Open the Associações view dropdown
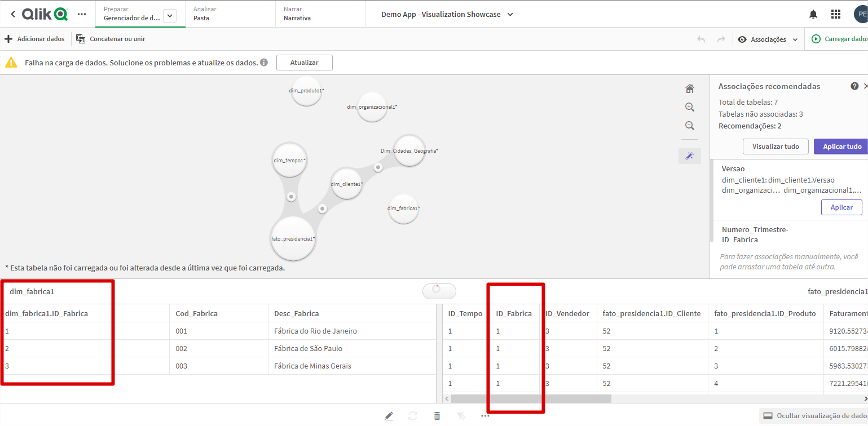 click(768, 39)
